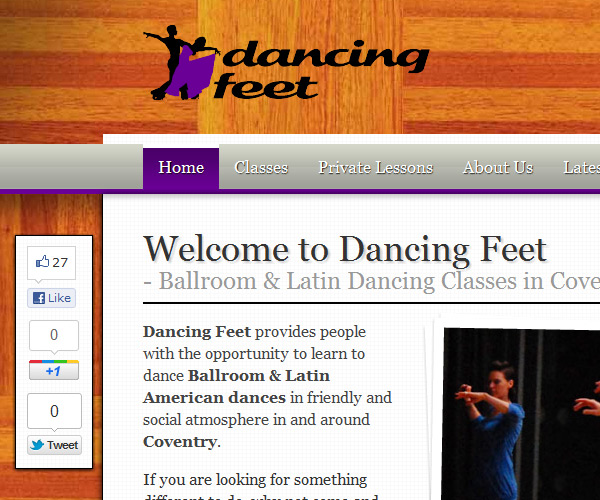Hit the 'Like' text on Facebook button

click(x=59, y=298)
